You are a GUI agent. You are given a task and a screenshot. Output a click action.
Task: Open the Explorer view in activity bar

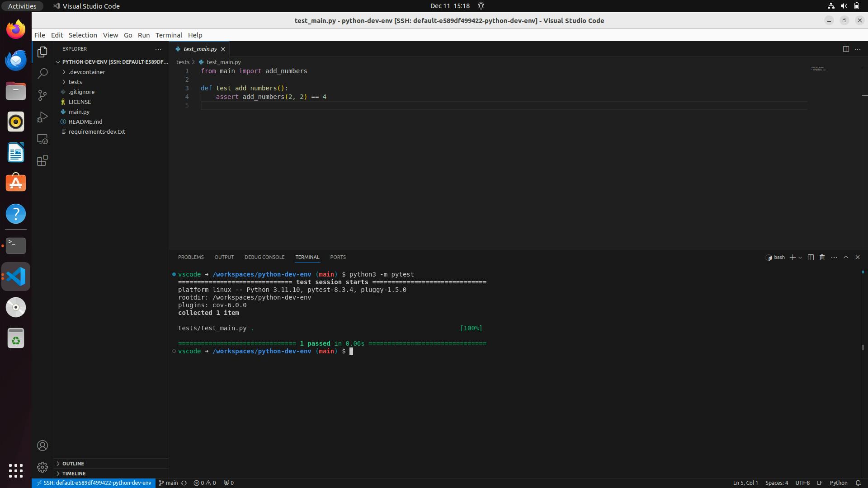tap(42, 52)
